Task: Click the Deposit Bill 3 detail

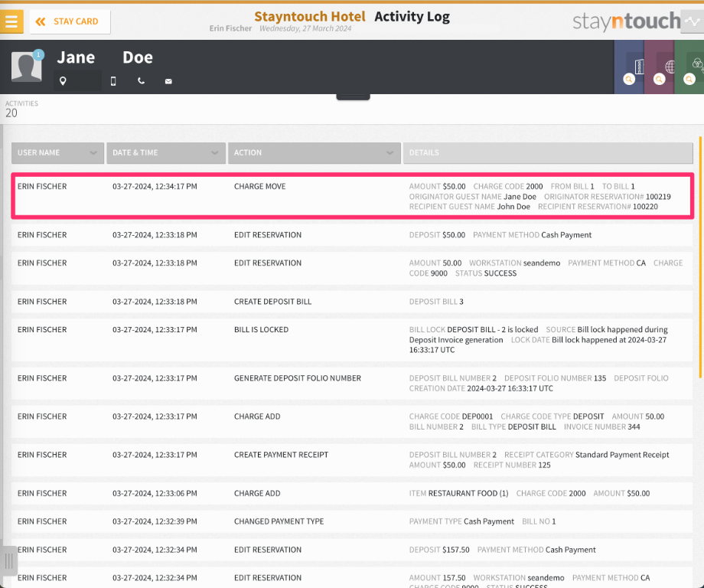Action: point(436,302)
